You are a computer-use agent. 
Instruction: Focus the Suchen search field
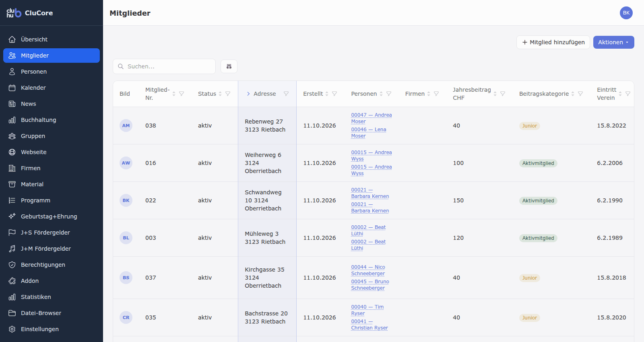click(164, 66)
